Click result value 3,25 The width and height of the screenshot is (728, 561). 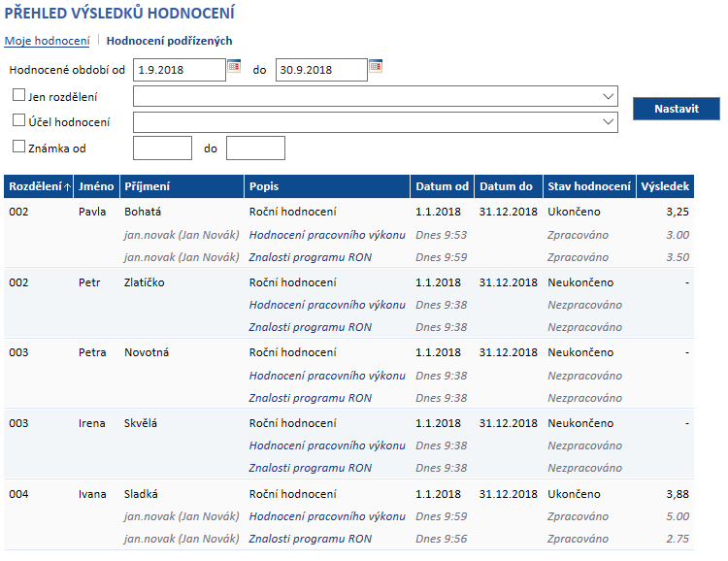tap(678, 212)
